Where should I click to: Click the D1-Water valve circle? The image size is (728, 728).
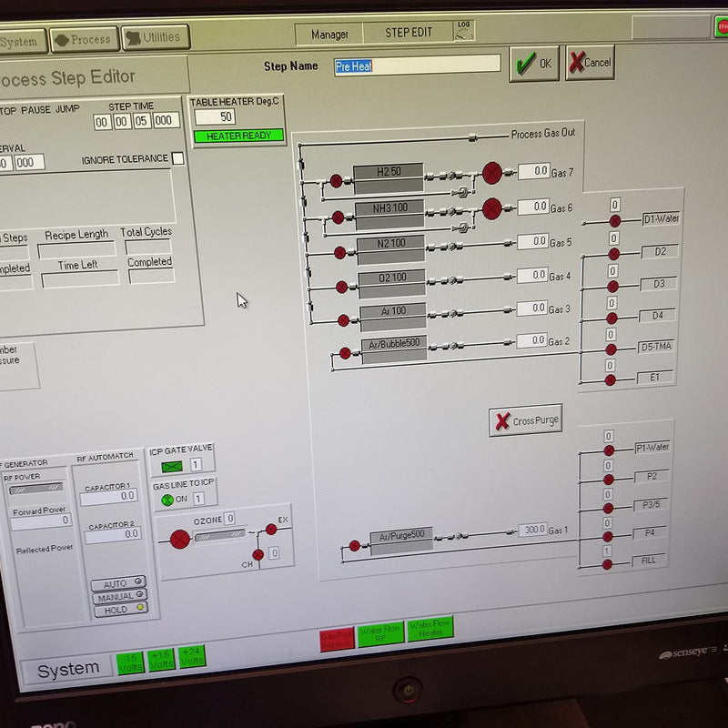click(614, 221)
